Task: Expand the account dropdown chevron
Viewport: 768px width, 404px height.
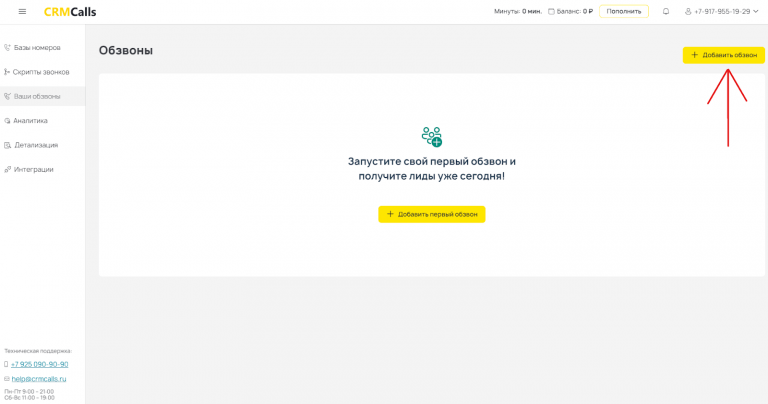Action: pos(757,12)
